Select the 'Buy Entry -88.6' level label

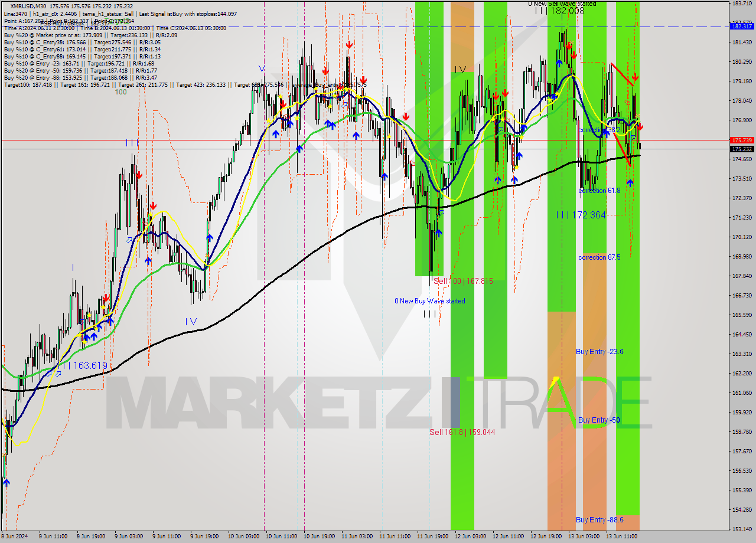pos(599,520)
